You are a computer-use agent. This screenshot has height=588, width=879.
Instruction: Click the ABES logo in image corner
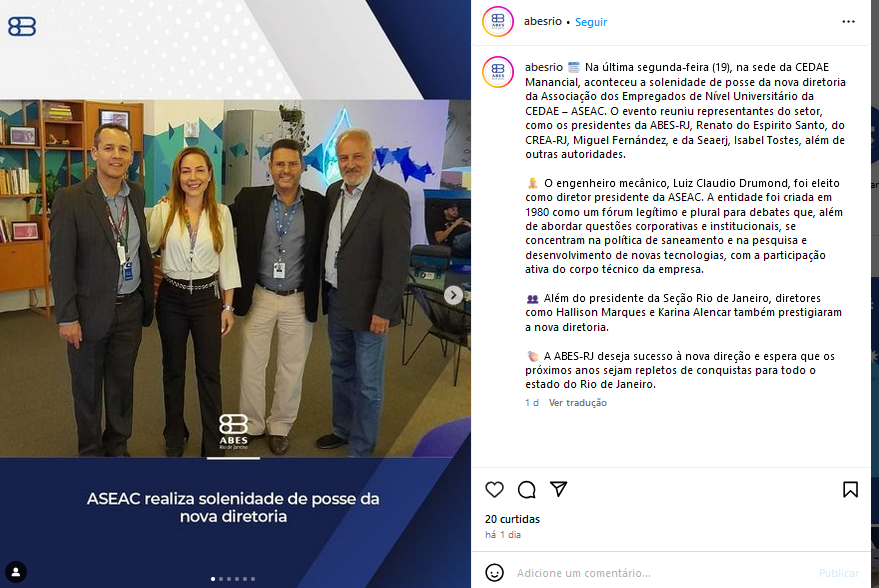click(22, 26)
